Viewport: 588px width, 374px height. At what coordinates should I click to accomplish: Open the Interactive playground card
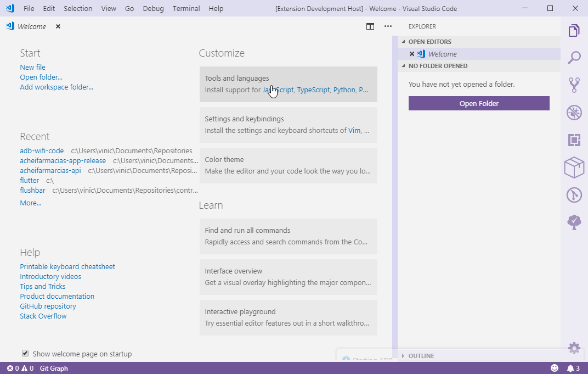289,317
